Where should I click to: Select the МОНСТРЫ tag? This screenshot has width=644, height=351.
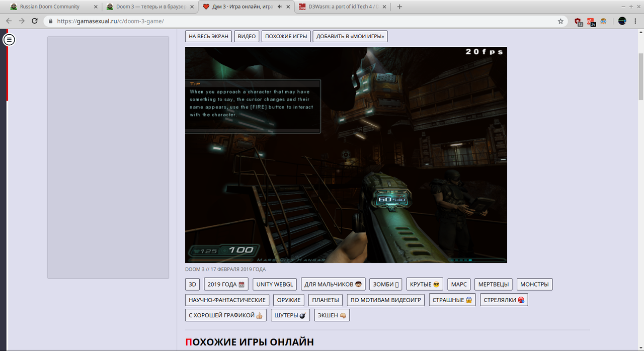click(x=534, y=284)
